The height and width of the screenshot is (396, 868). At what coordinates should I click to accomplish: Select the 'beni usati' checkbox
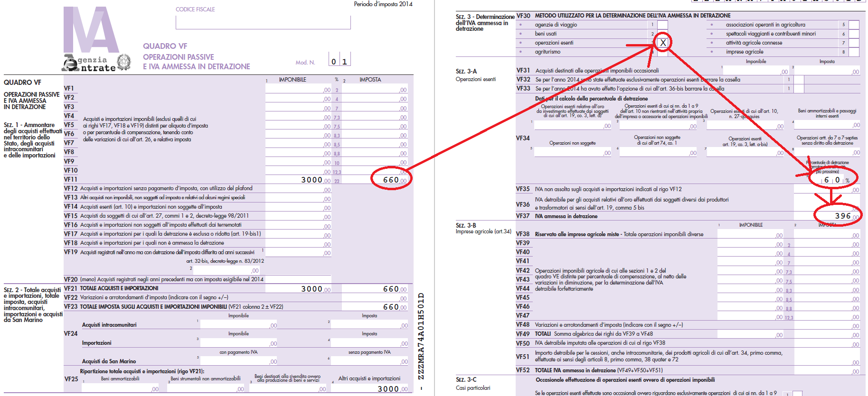[663, 34]
